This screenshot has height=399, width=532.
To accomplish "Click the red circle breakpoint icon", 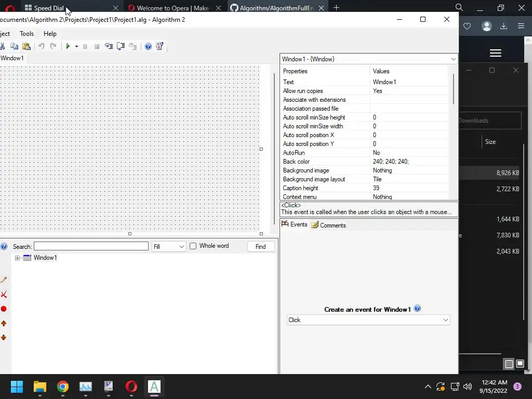I will 4,309.
